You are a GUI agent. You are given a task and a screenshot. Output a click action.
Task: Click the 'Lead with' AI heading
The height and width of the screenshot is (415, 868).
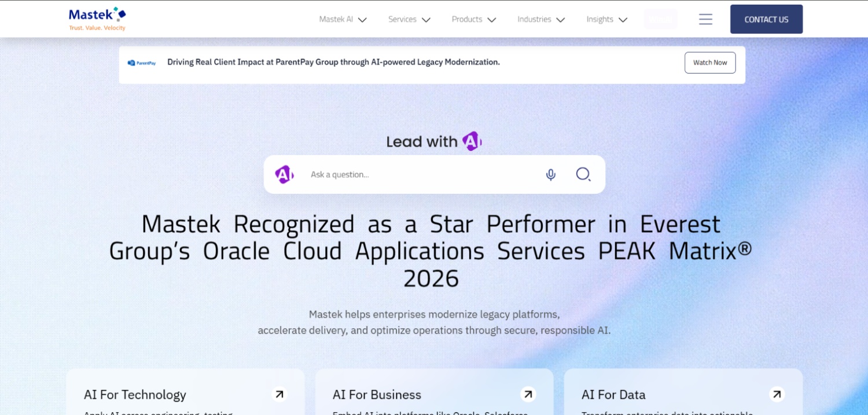click(434, 141)
